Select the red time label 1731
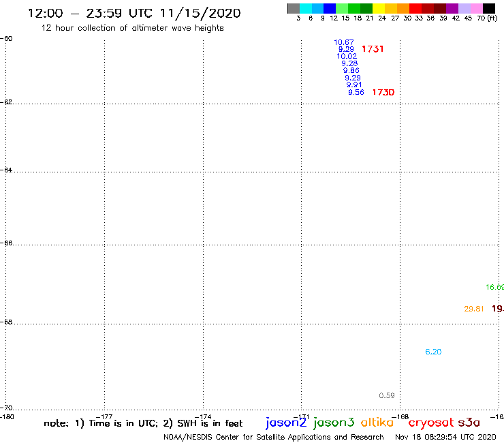This screenshot has width=504, height=443. coord(373,49)
